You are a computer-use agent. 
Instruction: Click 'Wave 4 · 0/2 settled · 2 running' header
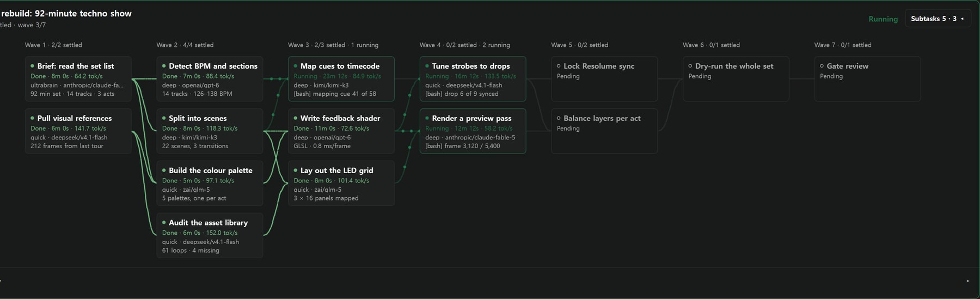coord(465,45)
